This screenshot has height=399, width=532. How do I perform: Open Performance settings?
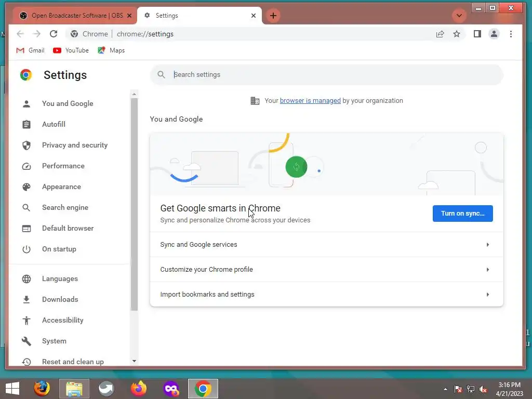63,166
